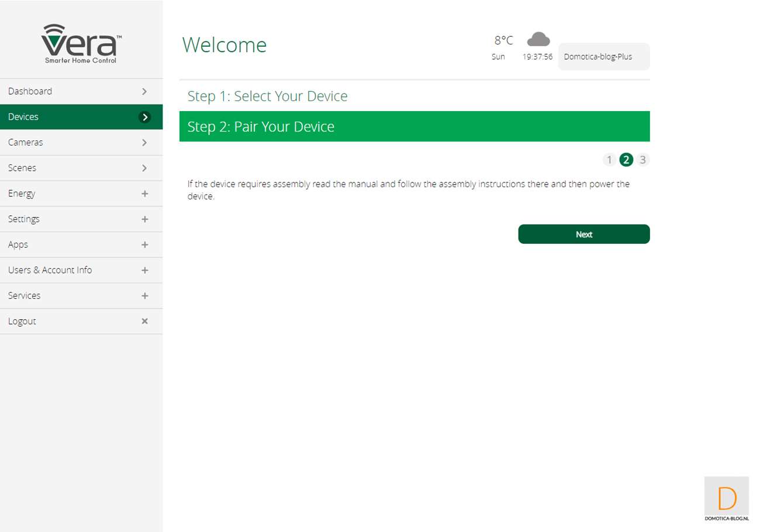Click the Devices circled arrow icon
This screenshot has width=760, height=532.
pyautogui.click(x=144, y=117)
